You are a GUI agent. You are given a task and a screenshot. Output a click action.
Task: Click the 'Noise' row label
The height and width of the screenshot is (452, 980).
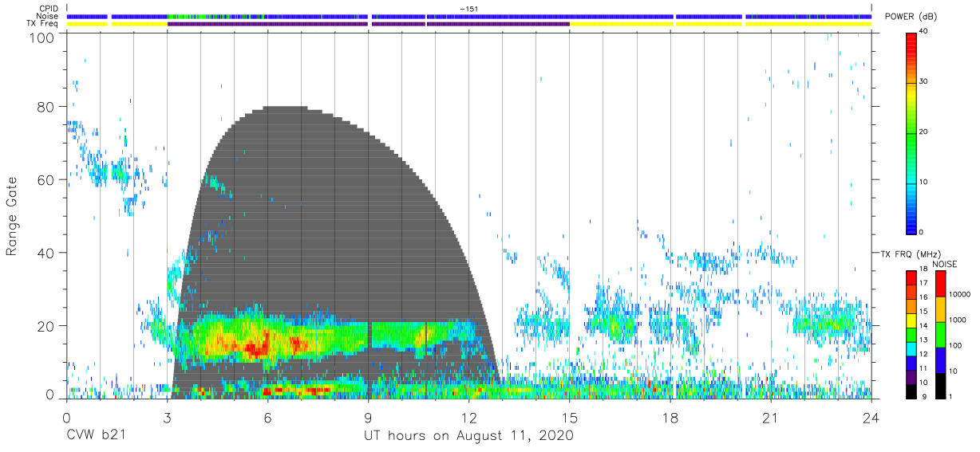tap(49, 16)
